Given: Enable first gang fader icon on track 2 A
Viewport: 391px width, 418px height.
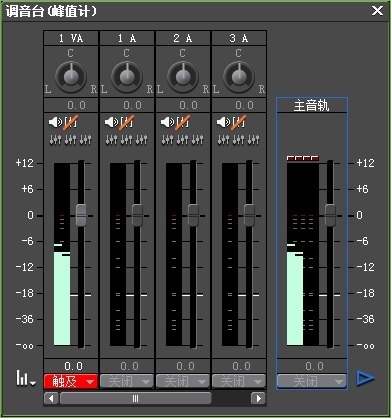Looking at the screenshot, I should point(167,140).
